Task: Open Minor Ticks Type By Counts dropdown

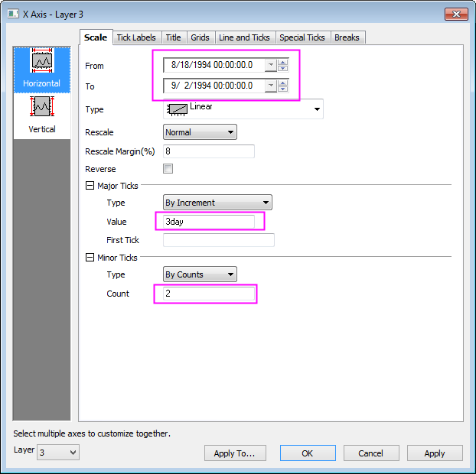Action: pos(200,274)
